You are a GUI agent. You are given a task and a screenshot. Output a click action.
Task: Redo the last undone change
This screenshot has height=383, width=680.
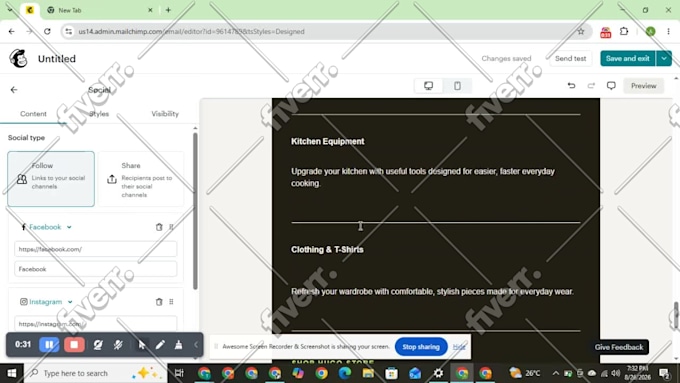pyautogui.click(x=591, y=86)
